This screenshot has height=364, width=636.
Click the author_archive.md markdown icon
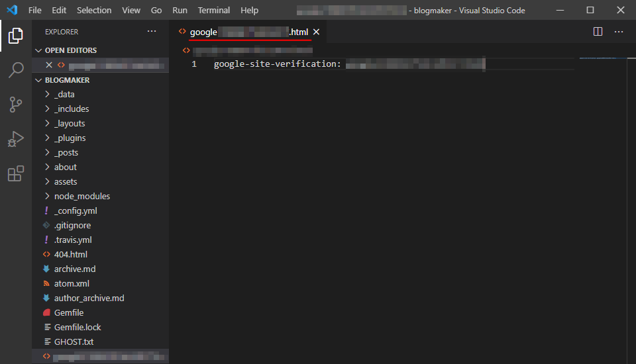point(46,298)
